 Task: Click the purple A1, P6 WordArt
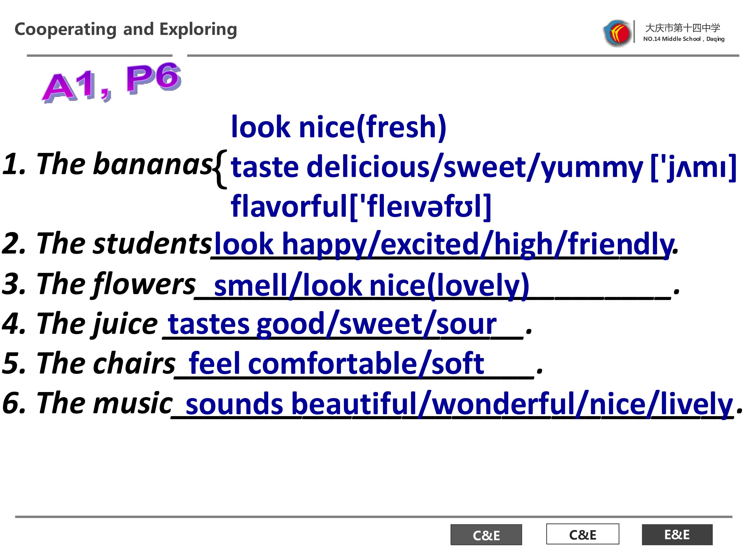112,83
